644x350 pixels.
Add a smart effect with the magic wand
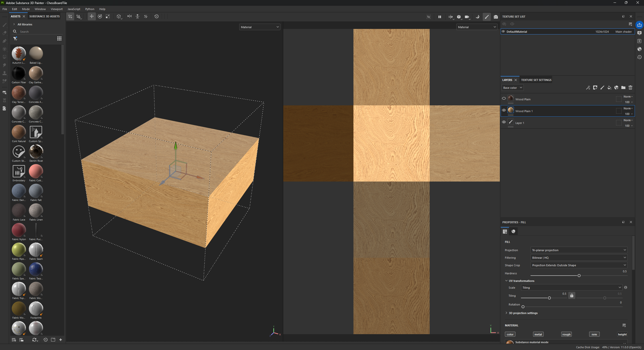click(x=588, y=87)
